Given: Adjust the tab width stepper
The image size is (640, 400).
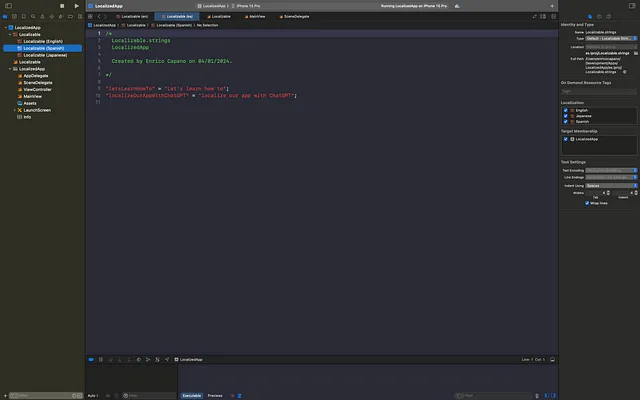Looking at the screenshot, I should (x=608, y=193).
